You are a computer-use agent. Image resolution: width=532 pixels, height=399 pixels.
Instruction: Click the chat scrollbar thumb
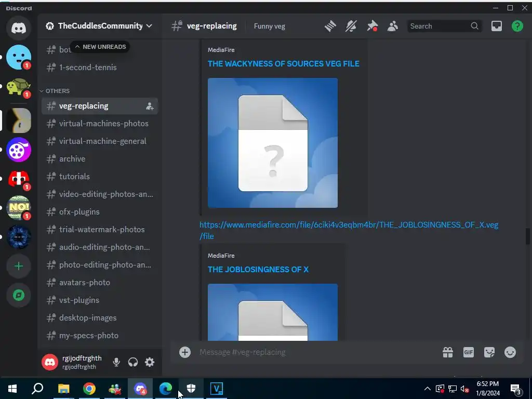tap(527, 236)
